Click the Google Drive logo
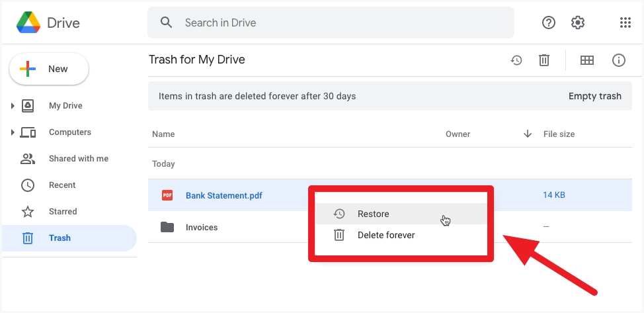The height and width of the screenshot is (313, 644). (28, 23)
